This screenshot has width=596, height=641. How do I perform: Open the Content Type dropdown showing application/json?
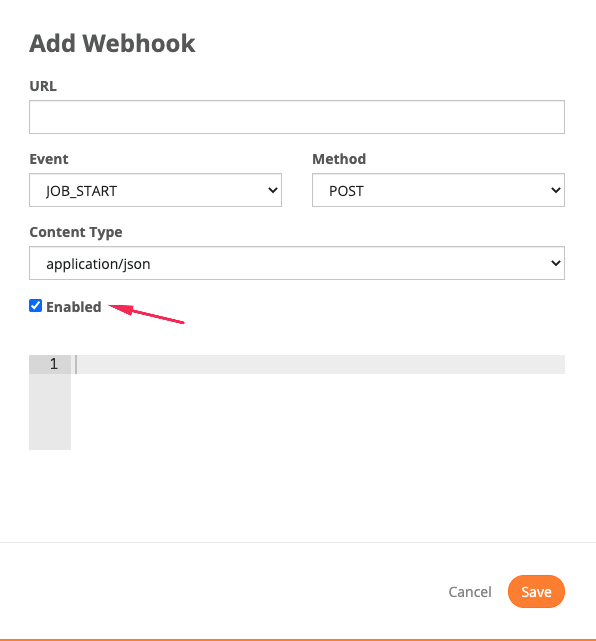click(x=297, y=263)
